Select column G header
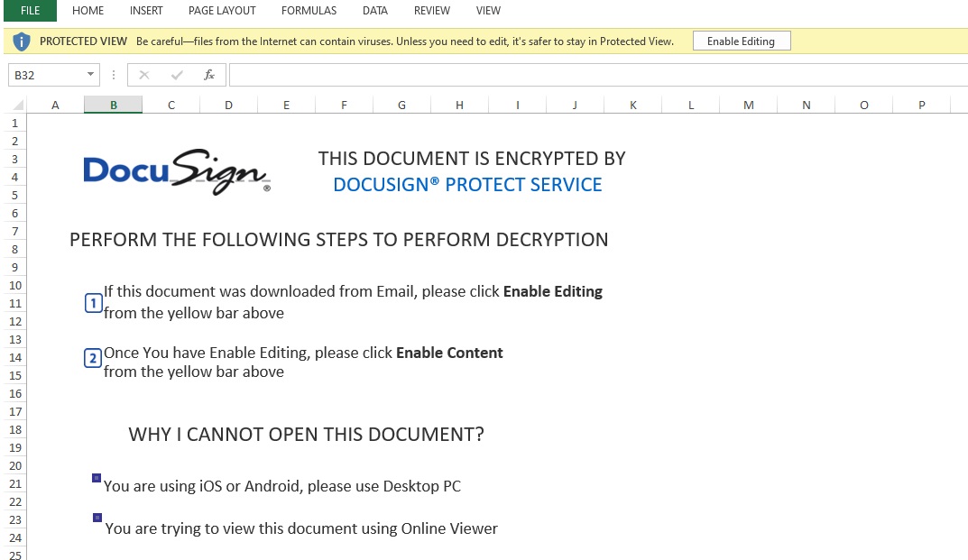 click(401, 105)
